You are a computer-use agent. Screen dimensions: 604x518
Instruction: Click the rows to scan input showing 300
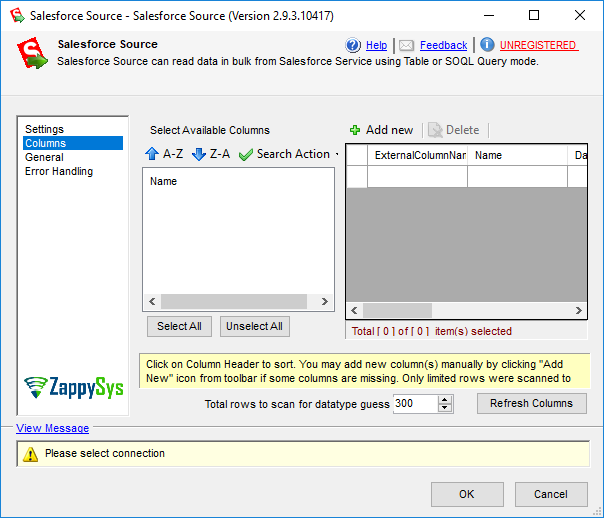click(415, 404)
